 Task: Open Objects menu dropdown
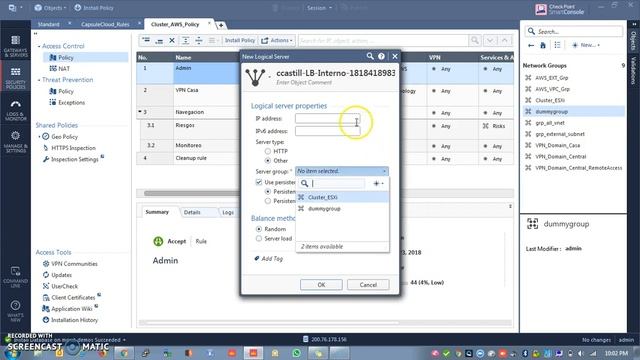point(50,8)
